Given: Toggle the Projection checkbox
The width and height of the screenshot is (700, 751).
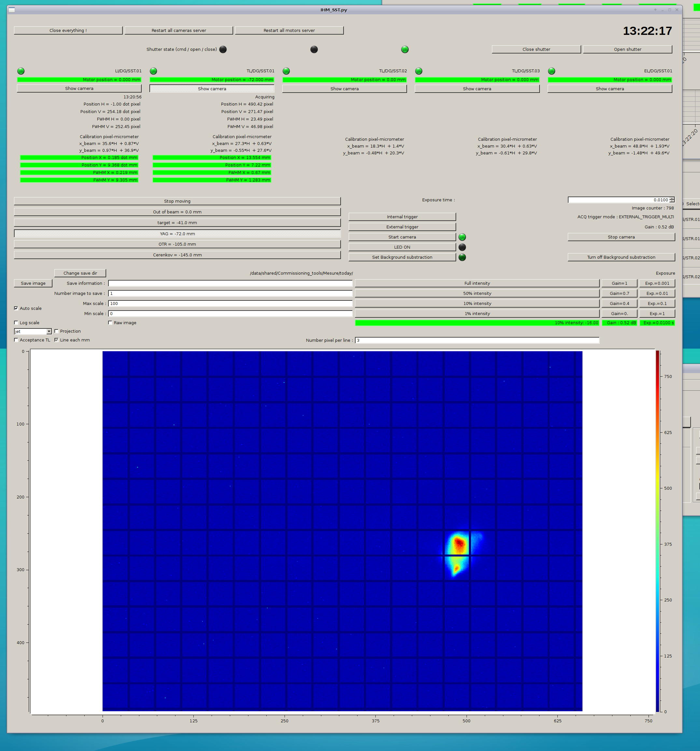Looking at the screenshot, I should click(57, 331).
